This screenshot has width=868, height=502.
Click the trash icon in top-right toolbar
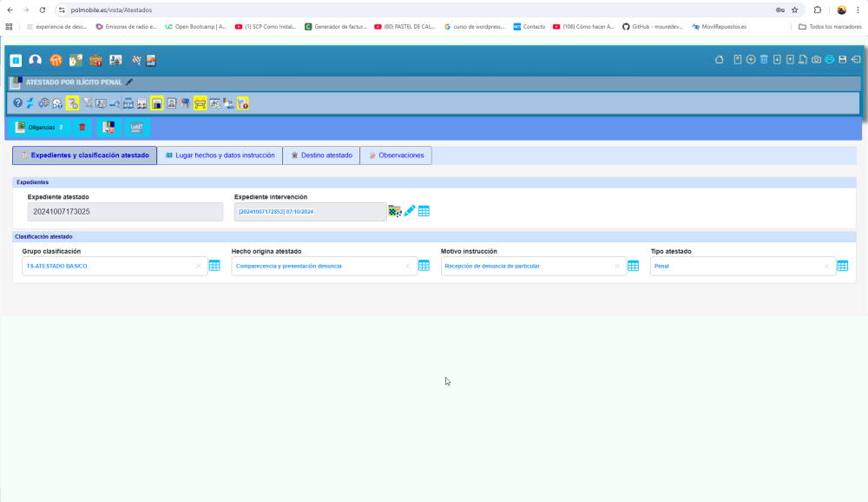click(x=764, y=59)
